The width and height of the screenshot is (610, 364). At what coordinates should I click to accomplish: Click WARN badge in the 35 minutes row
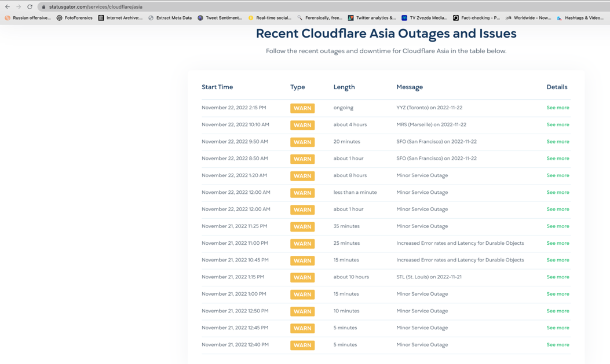[302, 226]
